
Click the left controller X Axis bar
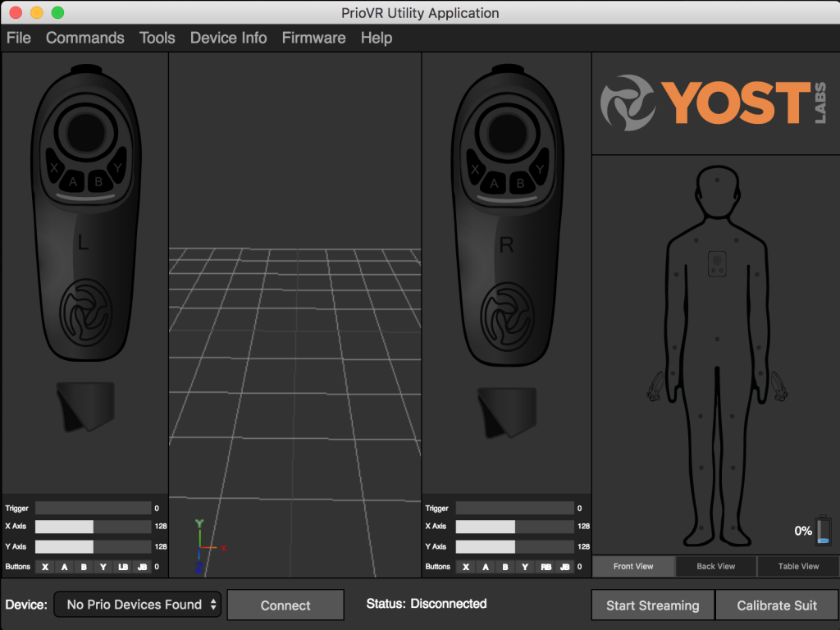94,526
